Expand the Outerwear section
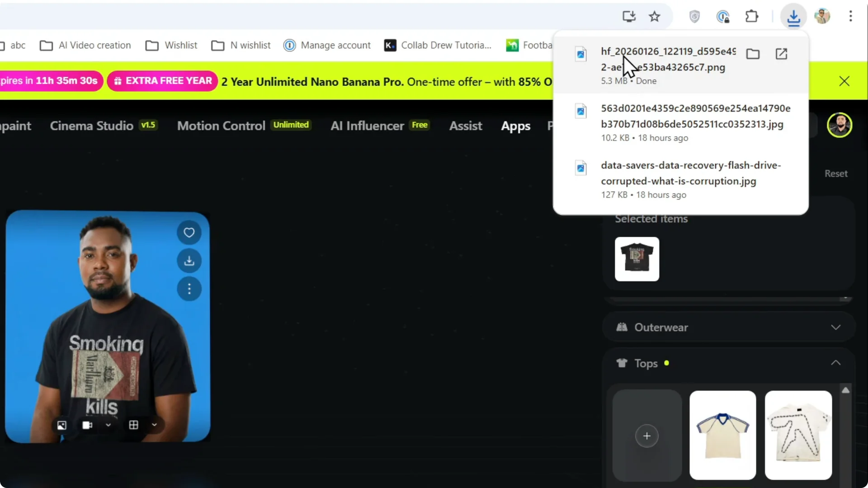 click(835, 327)
